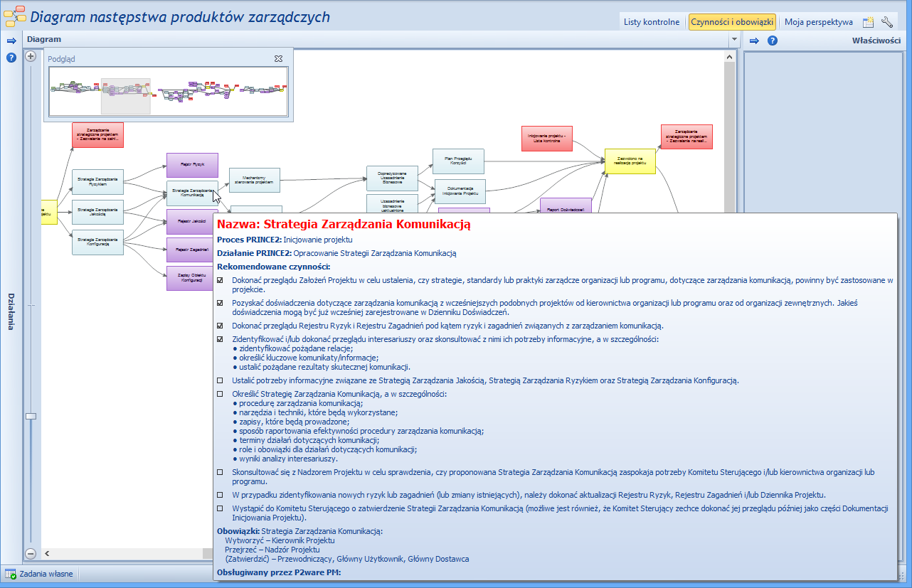This screenshot has height=588, width=912.
Task: Select the Plan Przeglądu Korzyści node
Action: click(459, 161)
